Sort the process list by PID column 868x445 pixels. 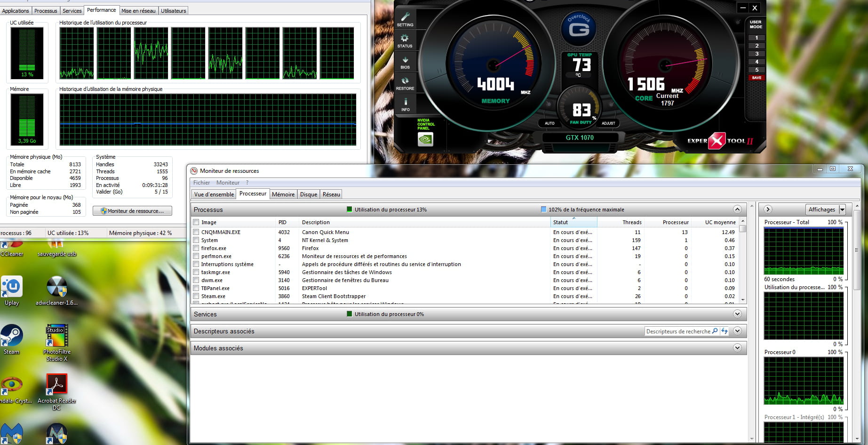click(287, 222)
